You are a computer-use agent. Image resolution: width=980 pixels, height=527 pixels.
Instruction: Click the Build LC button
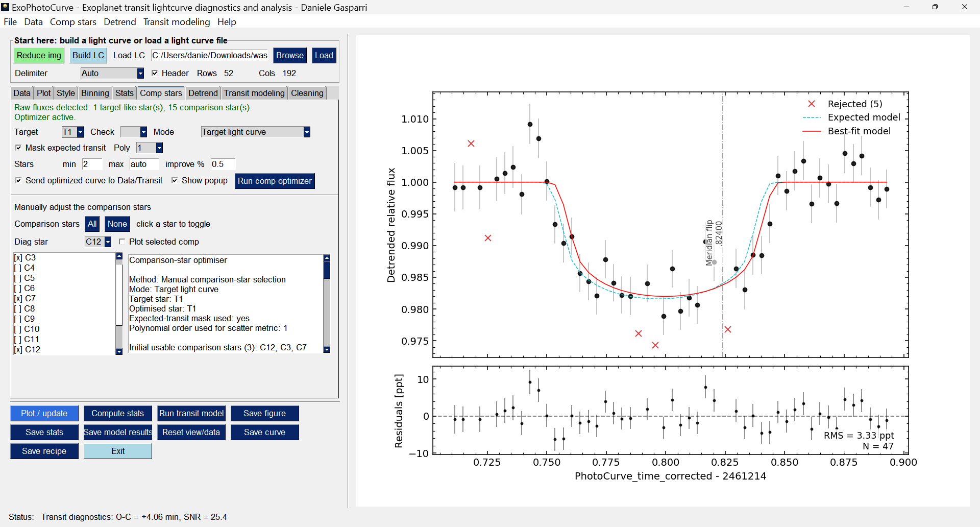coord(88,55)
